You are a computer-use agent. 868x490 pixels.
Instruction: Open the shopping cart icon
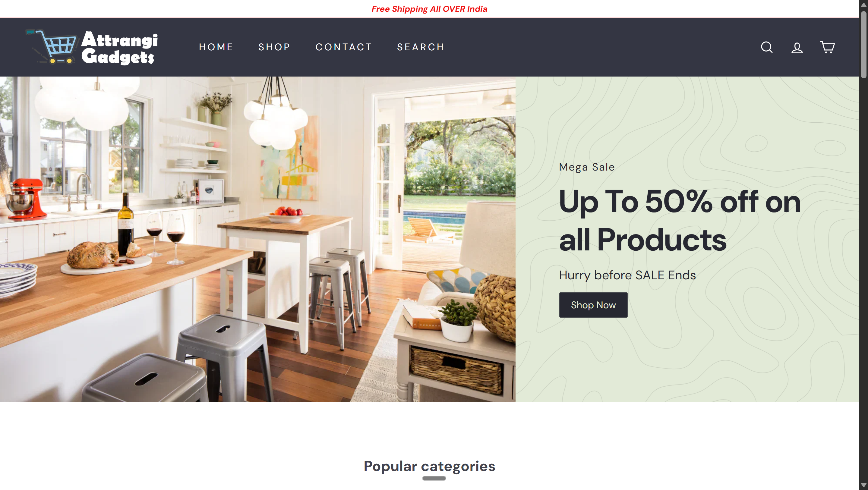pos(827,47)
